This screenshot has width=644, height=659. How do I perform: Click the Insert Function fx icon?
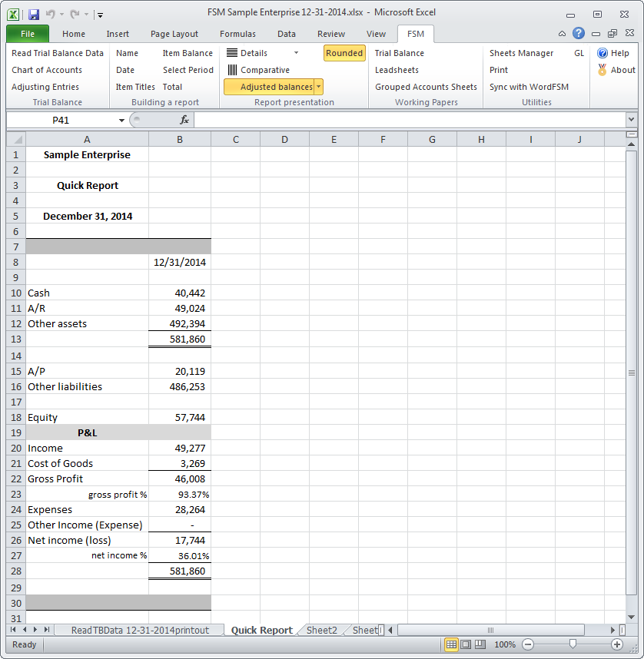click(184, 120)
